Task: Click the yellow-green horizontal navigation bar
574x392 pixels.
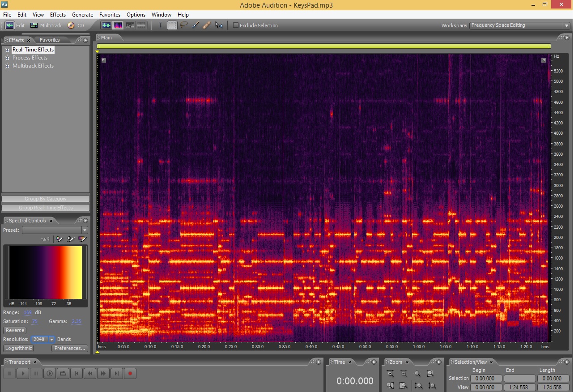Action: [x=323, y=46]
